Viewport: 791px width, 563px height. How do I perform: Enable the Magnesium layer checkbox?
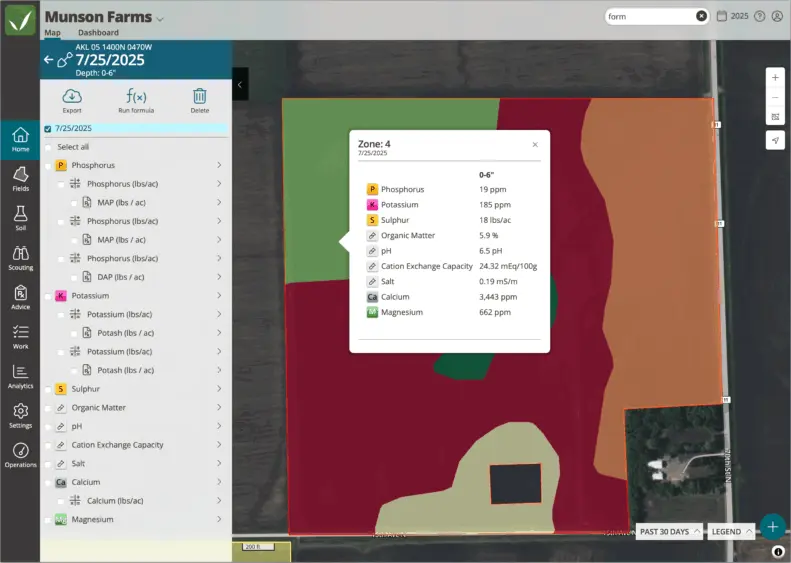click(48, 520)
